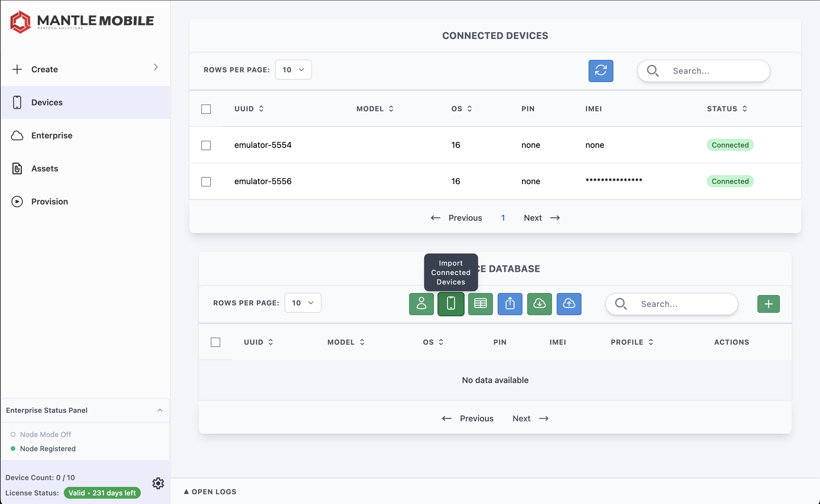Open Connected Devices rows per page dropdown

coord(293,70)
